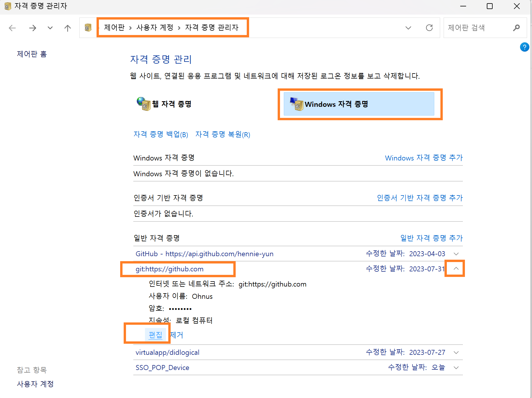Viewport: 532px width, 398px height.
Task: Open 사용자 계정 under 참고 항목
Action: (x=35, y=384)
